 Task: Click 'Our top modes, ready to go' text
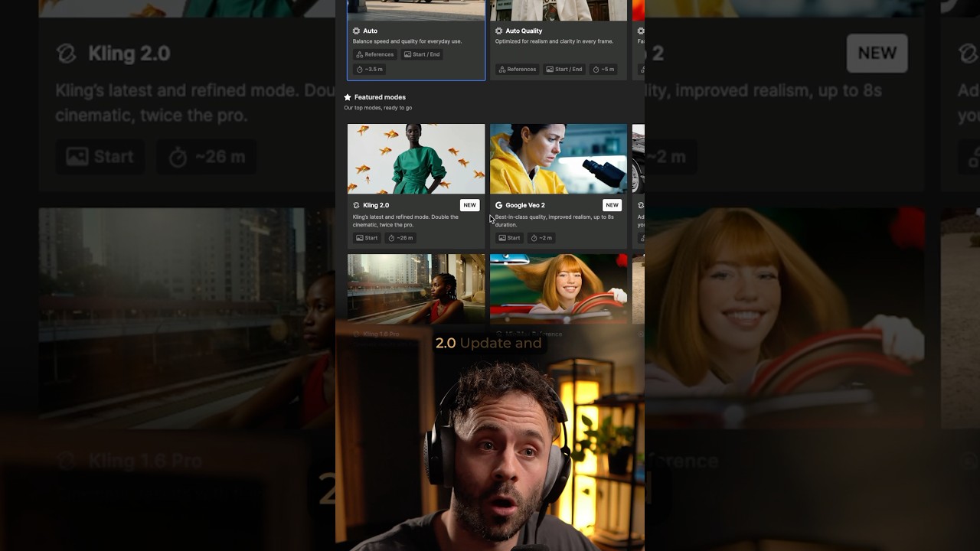(x=377, y=108)
